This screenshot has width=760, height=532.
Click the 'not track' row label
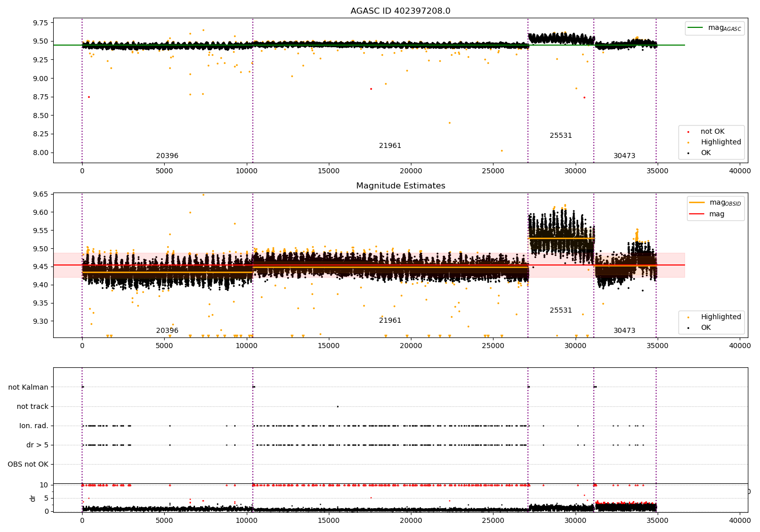pyautogui.click(x=32, y=406)
